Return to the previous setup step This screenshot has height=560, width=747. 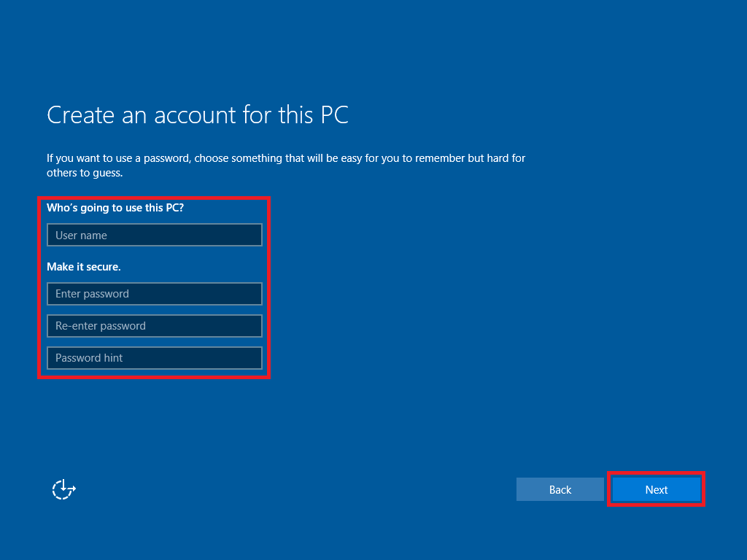[560, 489]
